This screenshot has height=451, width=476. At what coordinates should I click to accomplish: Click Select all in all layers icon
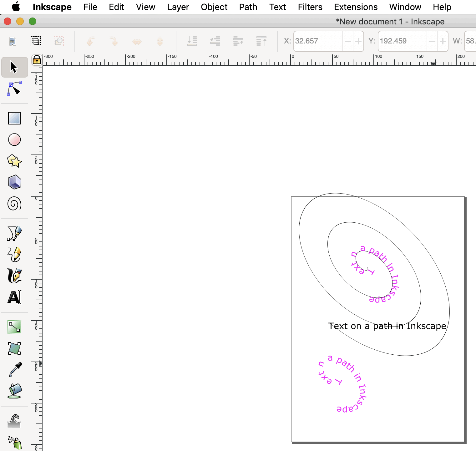pos(36,41)
